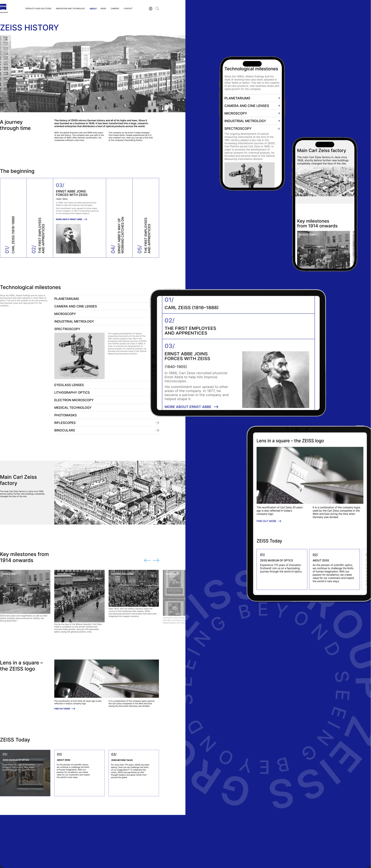Click next arrow in Key milestones carousel
The width and height of the screenshot is (371, 868).
pyautogui.click(x=156, y=560)
